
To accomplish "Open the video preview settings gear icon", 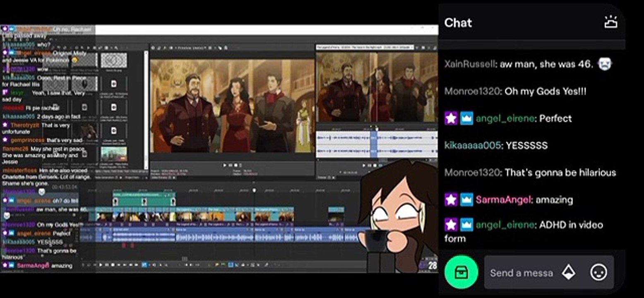I will coord(154,48).
